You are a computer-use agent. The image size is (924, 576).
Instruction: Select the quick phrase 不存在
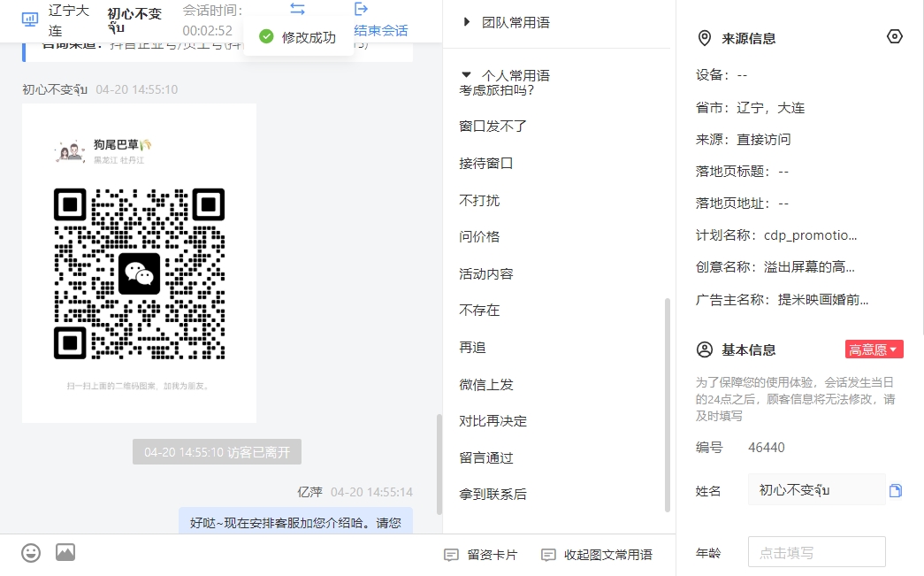pyautogui.click(x=479, y=311)
